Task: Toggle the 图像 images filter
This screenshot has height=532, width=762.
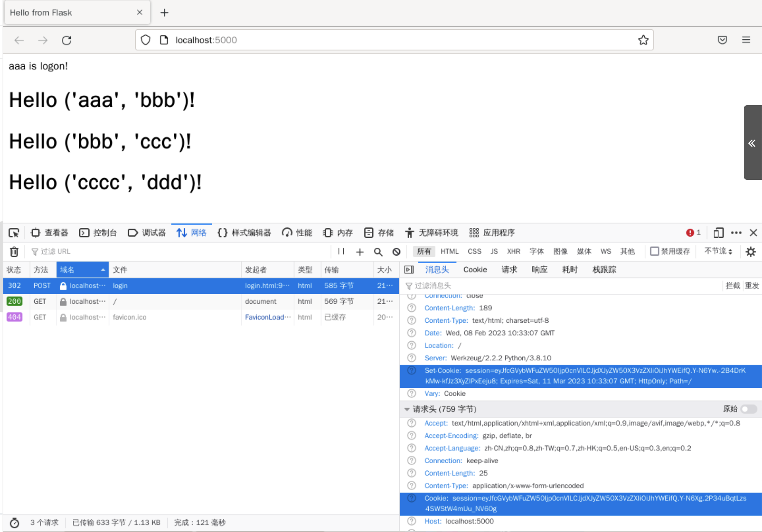Action: [x=561, y=251]
